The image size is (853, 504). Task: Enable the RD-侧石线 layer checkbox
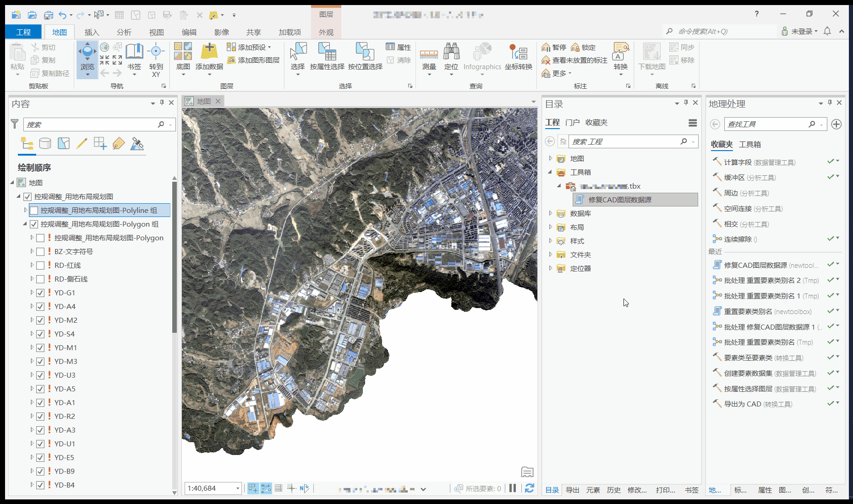40,279
